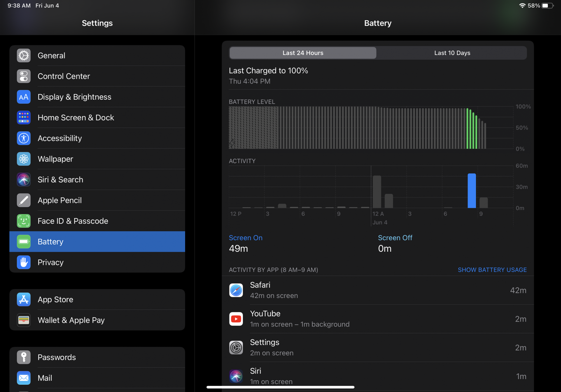Tap the Accessibility icon in sidebar
Viewport: 561px width, 392px height.
click(24, 138)
